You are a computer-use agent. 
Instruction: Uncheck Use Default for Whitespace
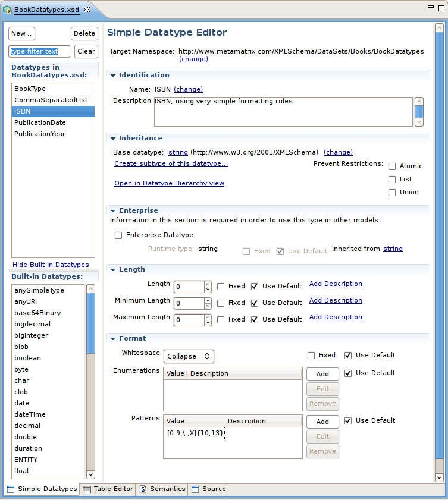348,356
